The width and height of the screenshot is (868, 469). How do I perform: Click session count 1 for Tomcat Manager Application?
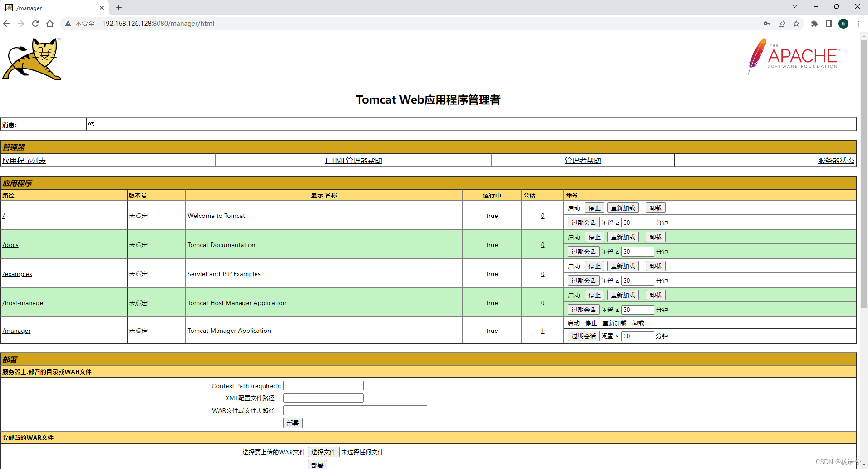tap(542, 331)
